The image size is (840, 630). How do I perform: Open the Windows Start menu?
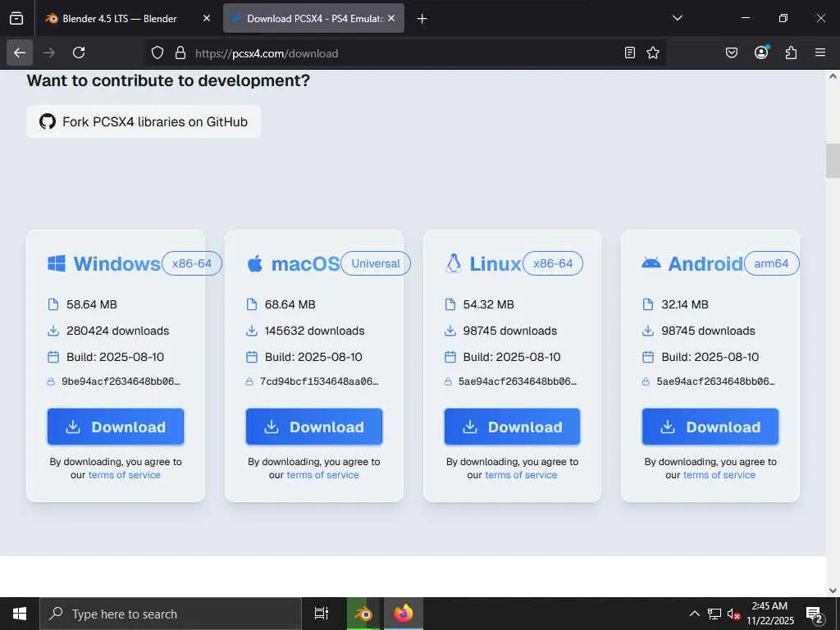point(20,614)
